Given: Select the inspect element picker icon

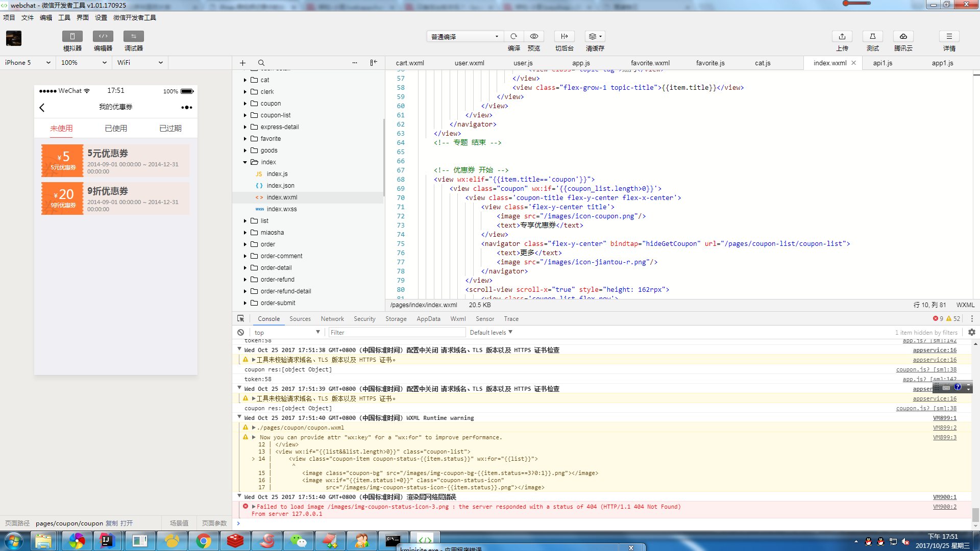Looking at the screenshot, I should [x=240, y=318].
